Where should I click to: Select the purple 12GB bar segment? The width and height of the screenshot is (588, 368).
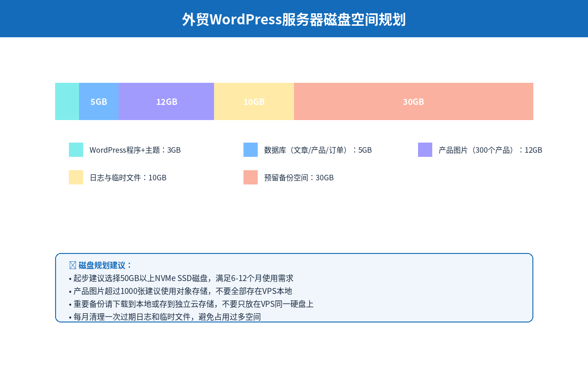point(166,101)
